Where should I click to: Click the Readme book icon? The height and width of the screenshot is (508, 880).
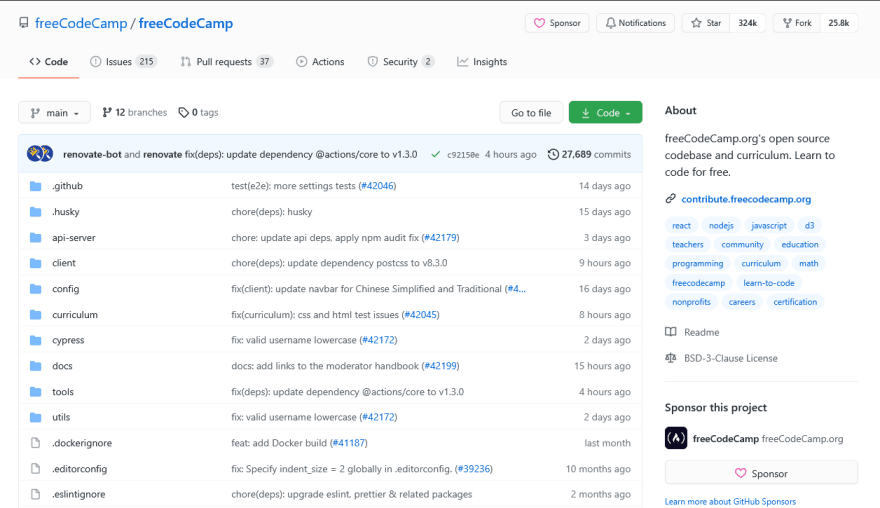(671, 332)
